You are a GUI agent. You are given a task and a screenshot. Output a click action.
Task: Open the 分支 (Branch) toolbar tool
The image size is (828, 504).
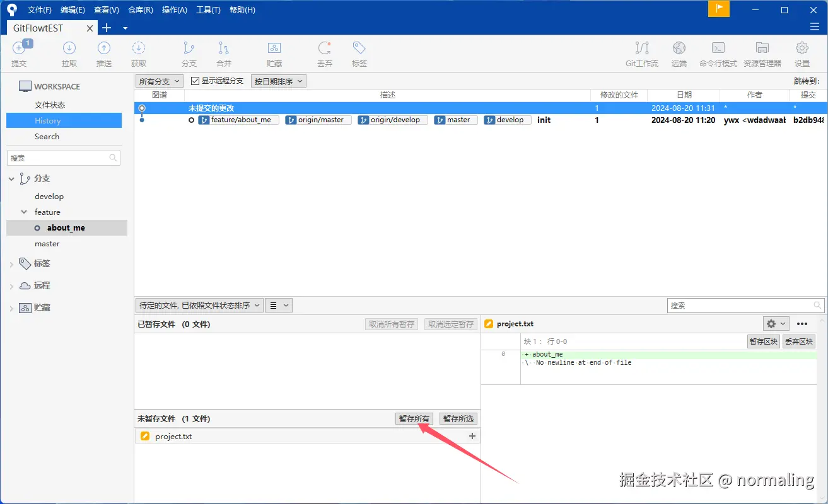point(189,49)
